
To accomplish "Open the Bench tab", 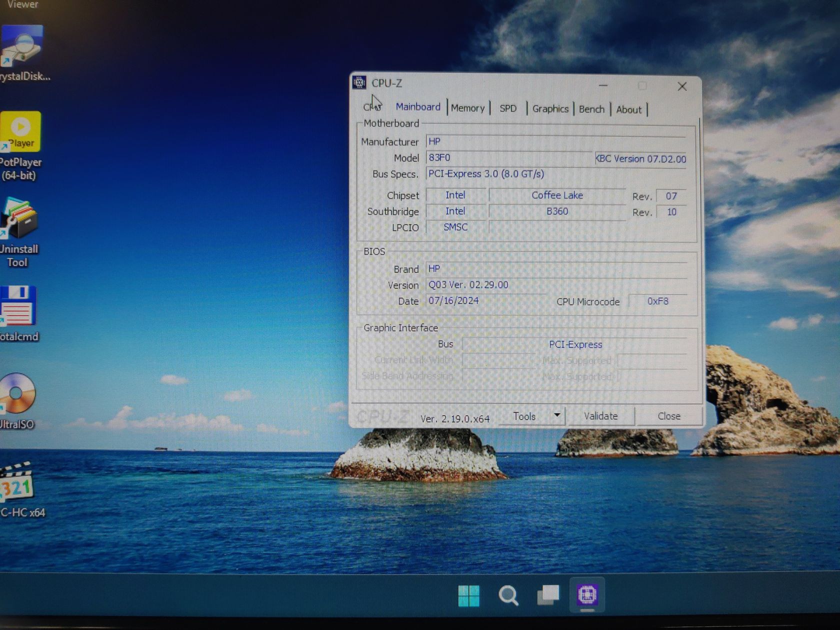I will pos(591,109).
